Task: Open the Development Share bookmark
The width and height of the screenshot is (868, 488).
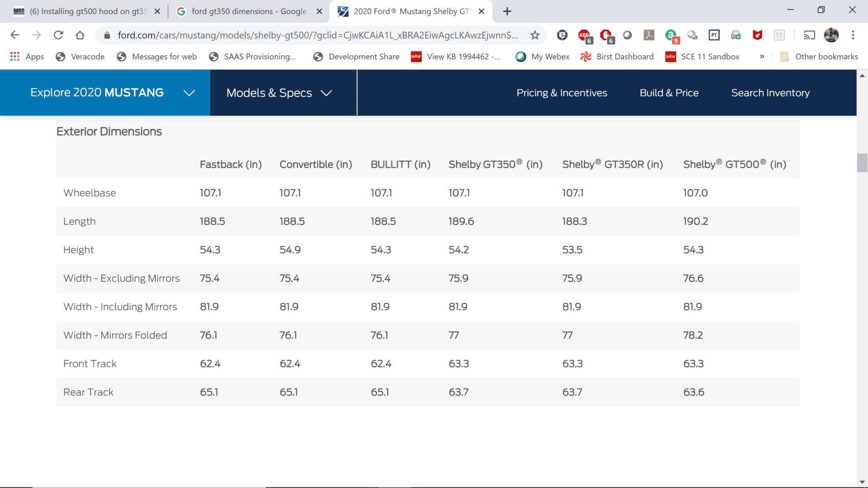Action: pos(356,57)
